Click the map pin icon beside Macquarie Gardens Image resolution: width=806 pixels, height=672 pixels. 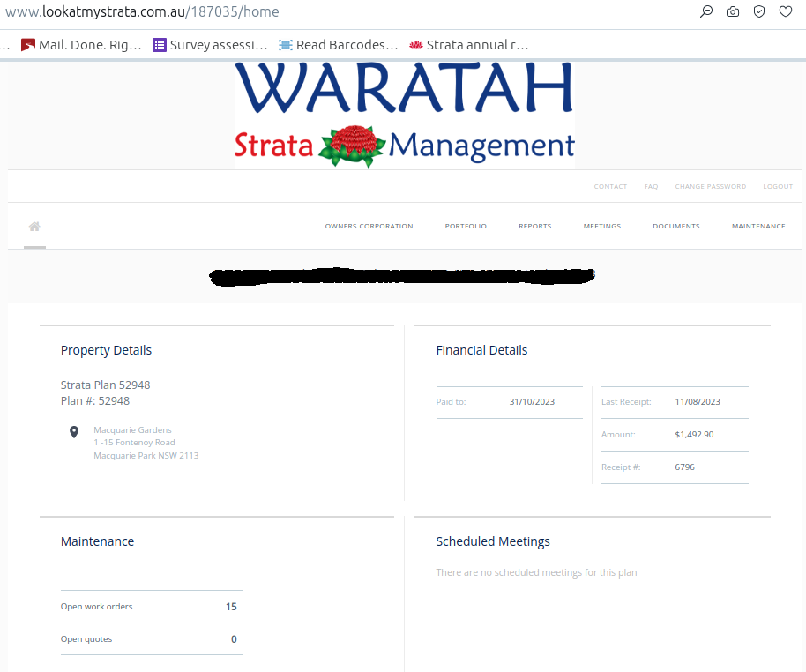(74, 432)
